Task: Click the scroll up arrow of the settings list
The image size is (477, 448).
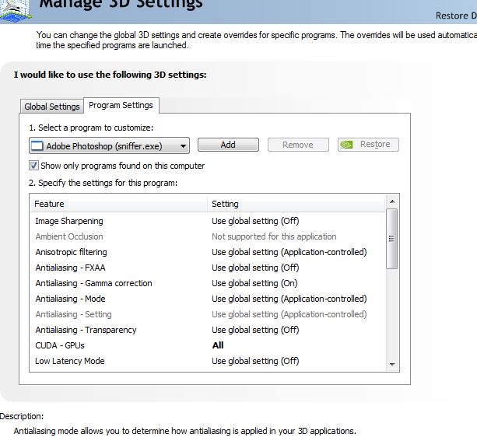Action: 392,201
